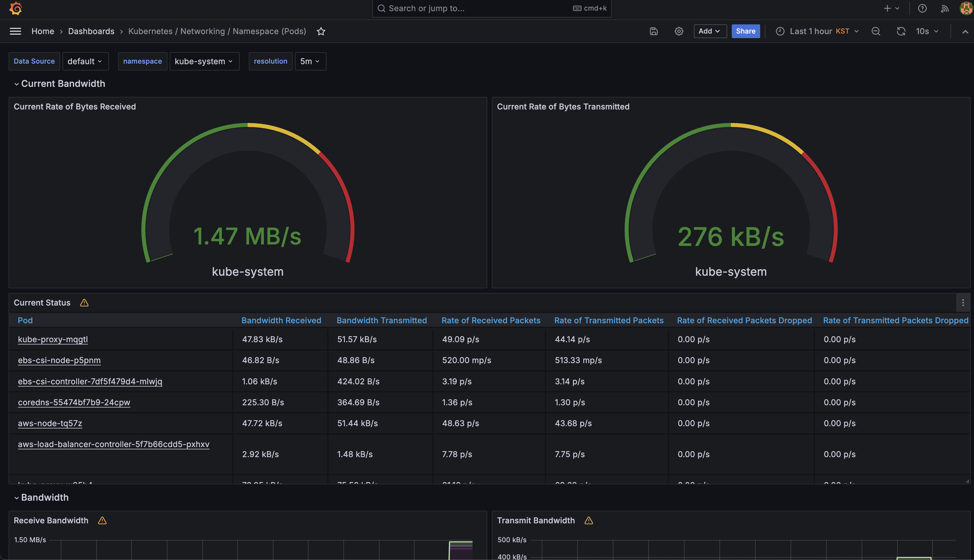The height and width of the screenshot is (560, 974).
Task: Open the namespace kube-system dropdown
Action: point(204,61)
